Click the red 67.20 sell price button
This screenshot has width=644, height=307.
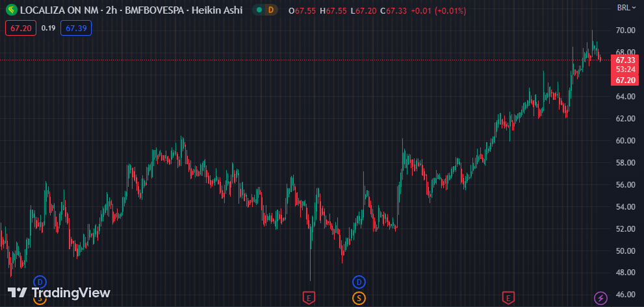click(x=20, y=28)
